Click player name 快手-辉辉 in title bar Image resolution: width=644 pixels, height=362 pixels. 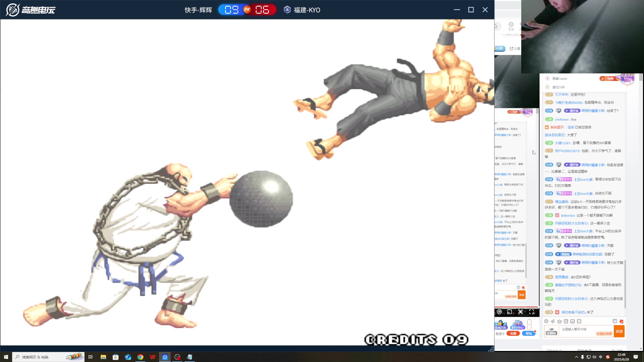click(x=198, y=10)
